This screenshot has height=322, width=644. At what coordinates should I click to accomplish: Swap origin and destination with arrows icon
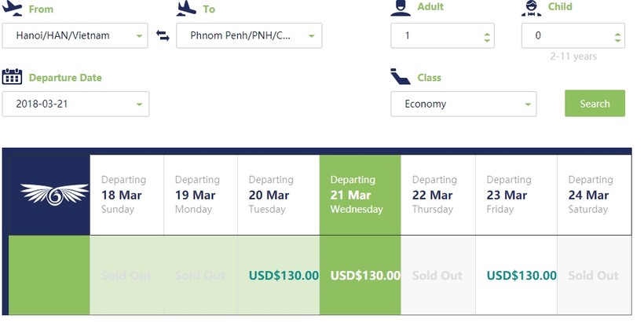(x=163, y=36)
